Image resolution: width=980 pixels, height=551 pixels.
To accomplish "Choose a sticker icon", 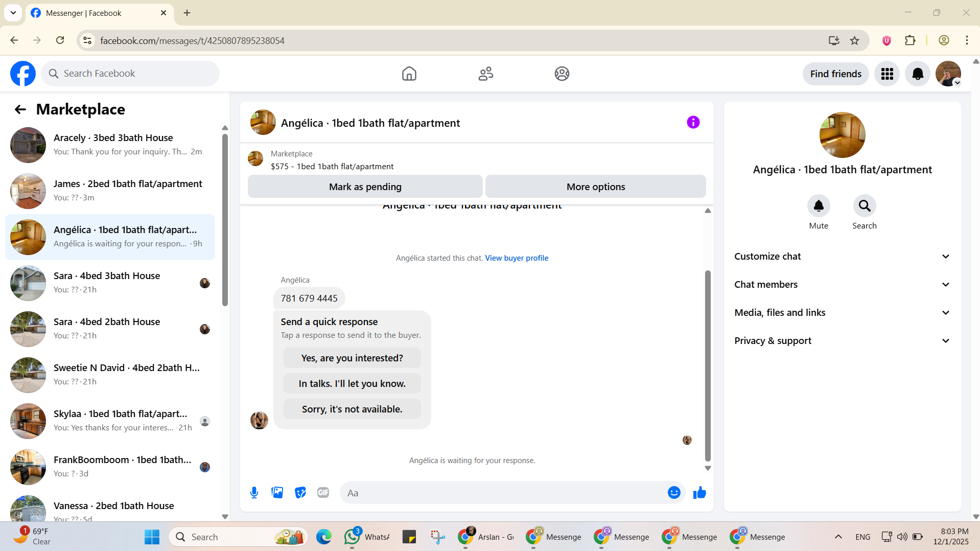I will coord(300,493).
